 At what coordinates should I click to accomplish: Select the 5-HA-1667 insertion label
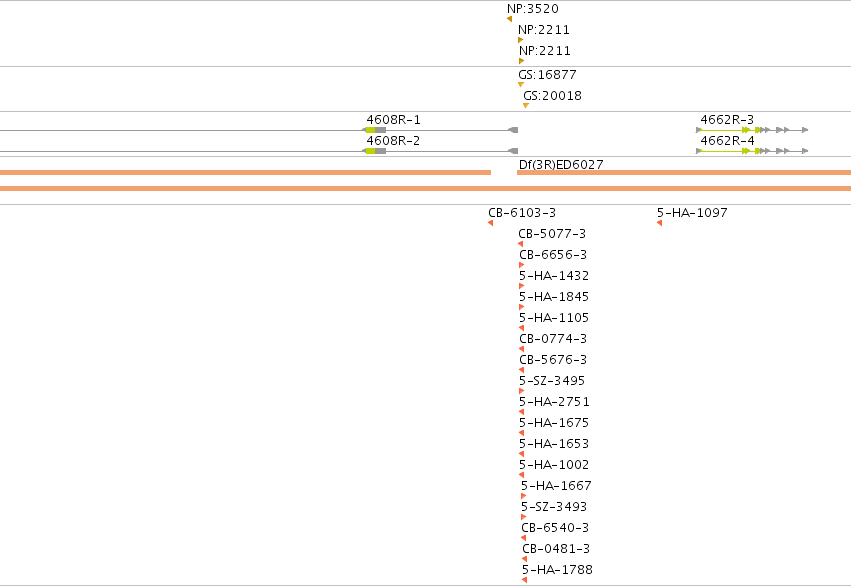(x=556, y=486)
